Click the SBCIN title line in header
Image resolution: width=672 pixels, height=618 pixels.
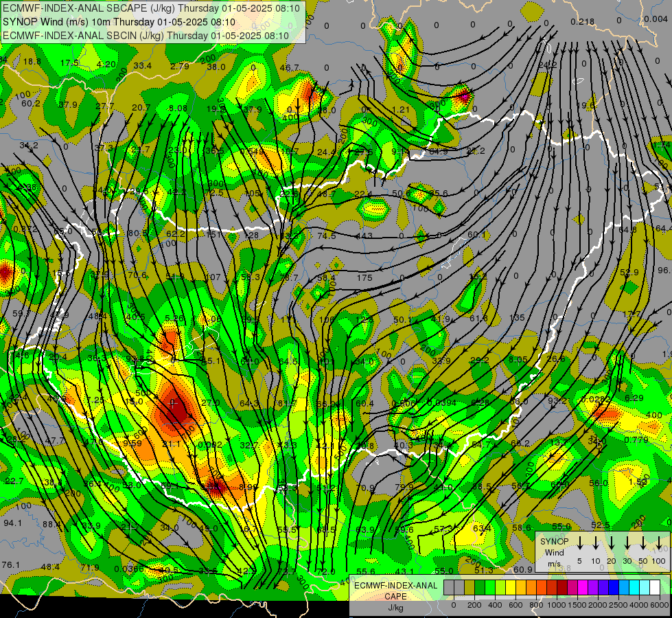tap(146, 36)
